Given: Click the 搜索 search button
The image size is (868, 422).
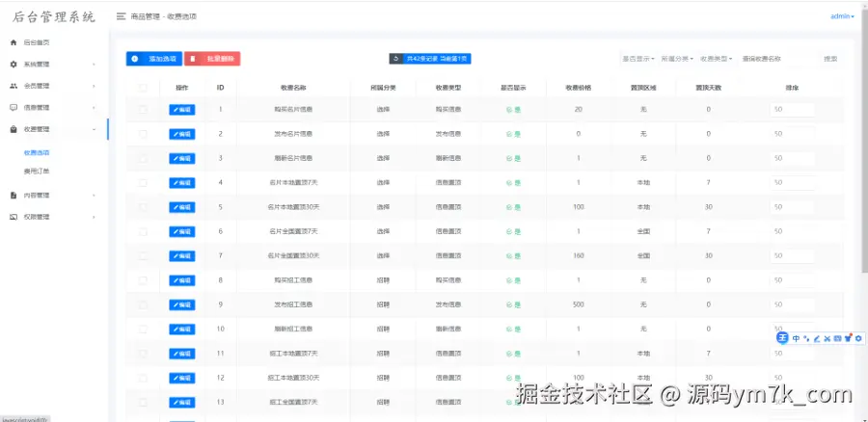Looking at the screenshot, I should tap(830, 59).
